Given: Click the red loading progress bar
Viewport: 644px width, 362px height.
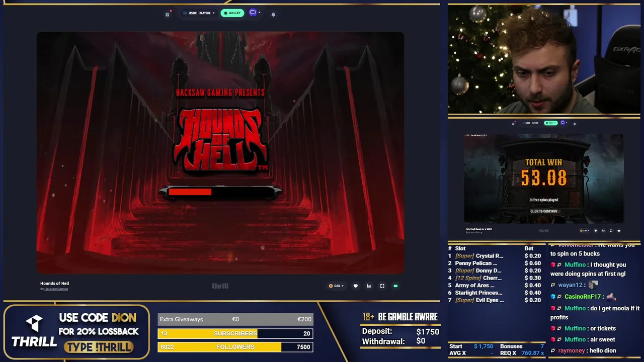Looking at the screenshot, I should click(x=220, y=192).
